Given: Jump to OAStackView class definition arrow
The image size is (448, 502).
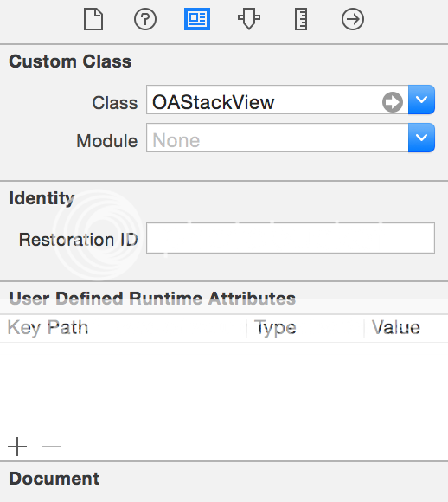Looking at the screenshot, I should click(393, 102).
